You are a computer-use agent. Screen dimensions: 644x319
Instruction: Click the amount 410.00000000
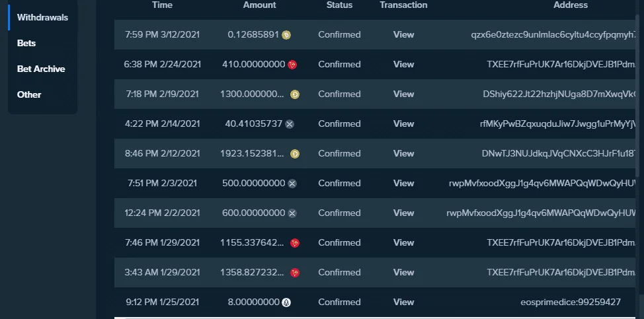pos(253,64)
